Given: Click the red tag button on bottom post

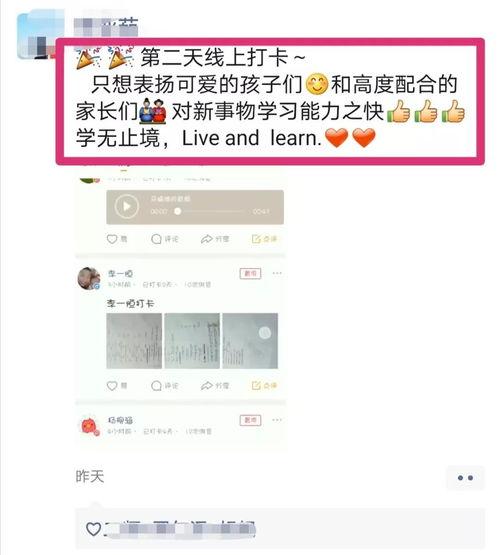Looking at the screenshot, I should [250, 420].
